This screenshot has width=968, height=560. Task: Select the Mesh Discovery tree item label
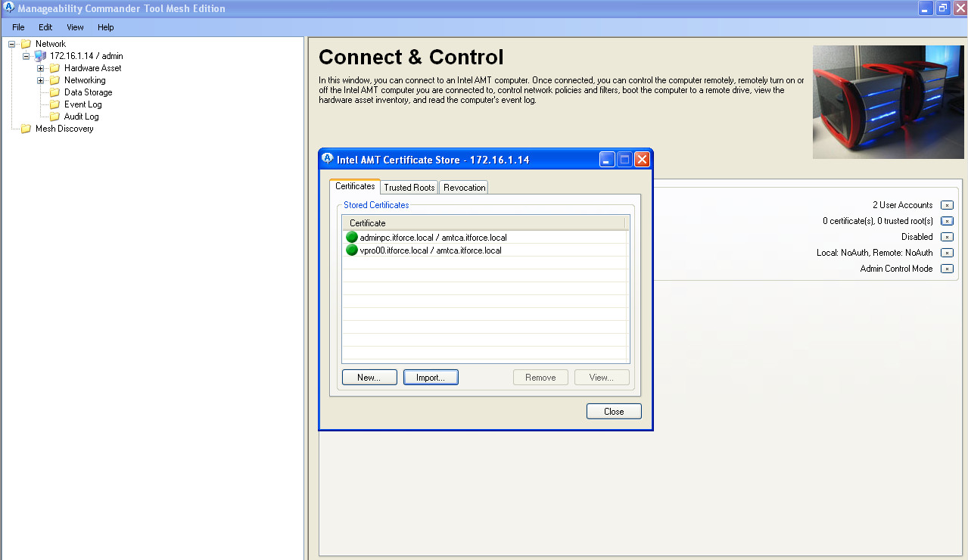point(64,129)
